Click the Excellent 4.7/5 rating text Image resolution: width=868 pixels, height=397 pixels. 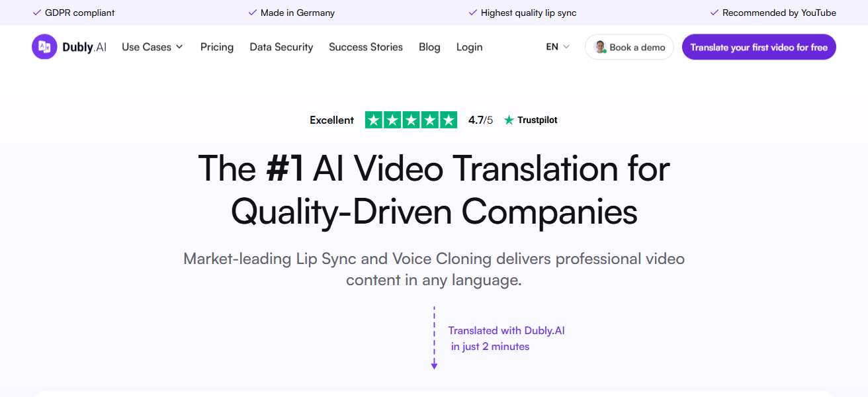(x=331, y=120)
